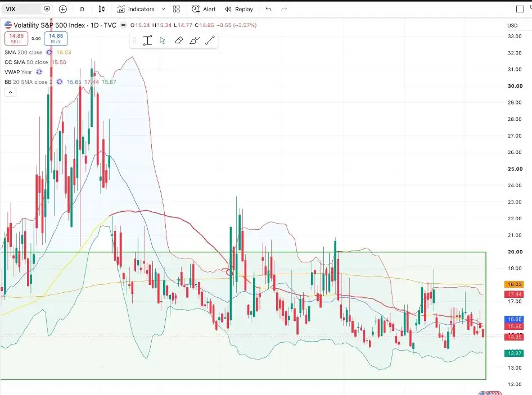Select the trend line tool
This screenshot has height=395, width=532.
(210, 40)
